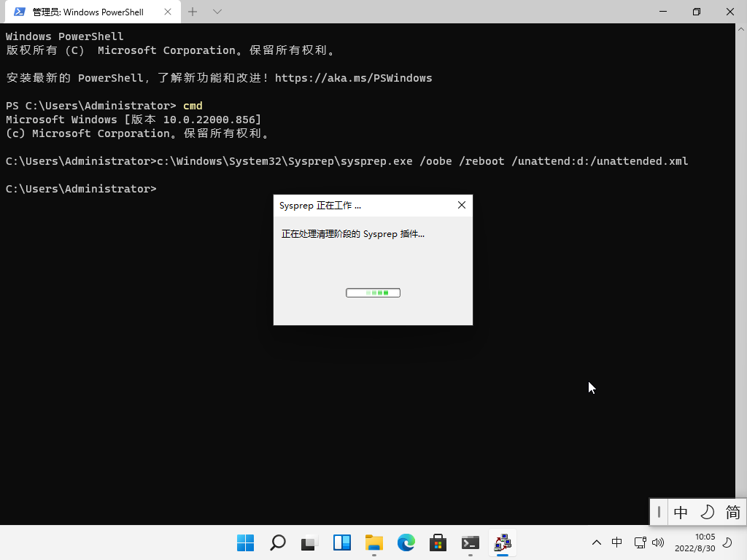The height and width of the screenshot is (560, 747).
Task: Switch to Windows Terminal taskbar icon
Action: pyautogui.click(x=471, y=542)
